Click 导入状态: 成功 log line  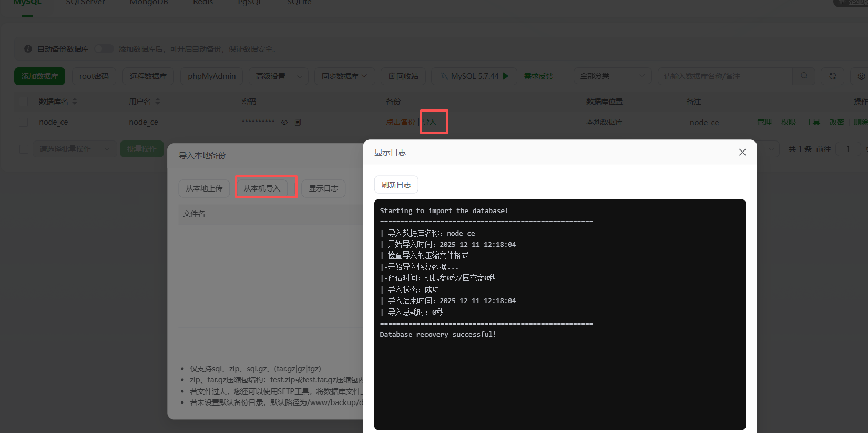point(410,289)
